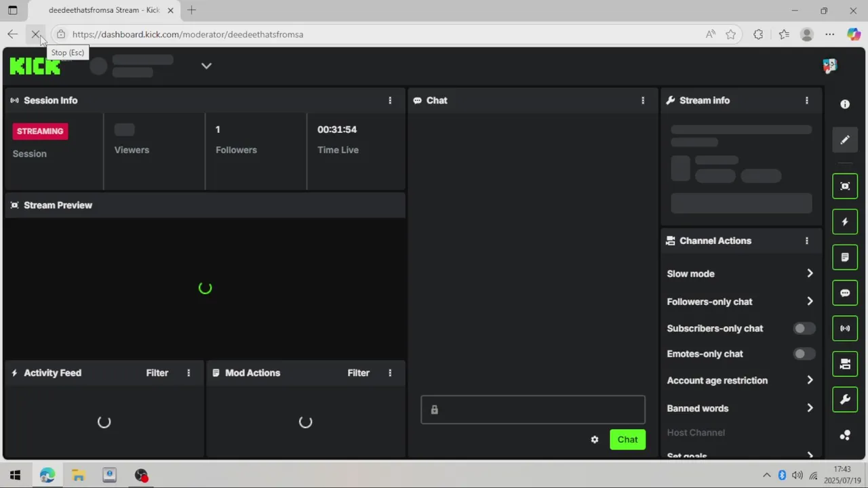The image size is (868, 488).
Task: Open the session info icon in right sidebar
Action: (845, 104)
